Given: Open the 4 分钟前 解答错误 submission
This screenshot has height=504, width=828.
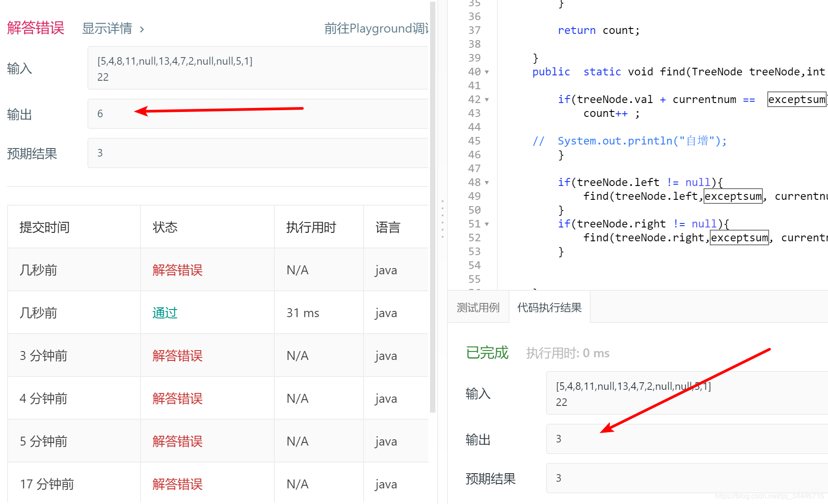Looking at the screenshot, I should click(x=178, y=398).
